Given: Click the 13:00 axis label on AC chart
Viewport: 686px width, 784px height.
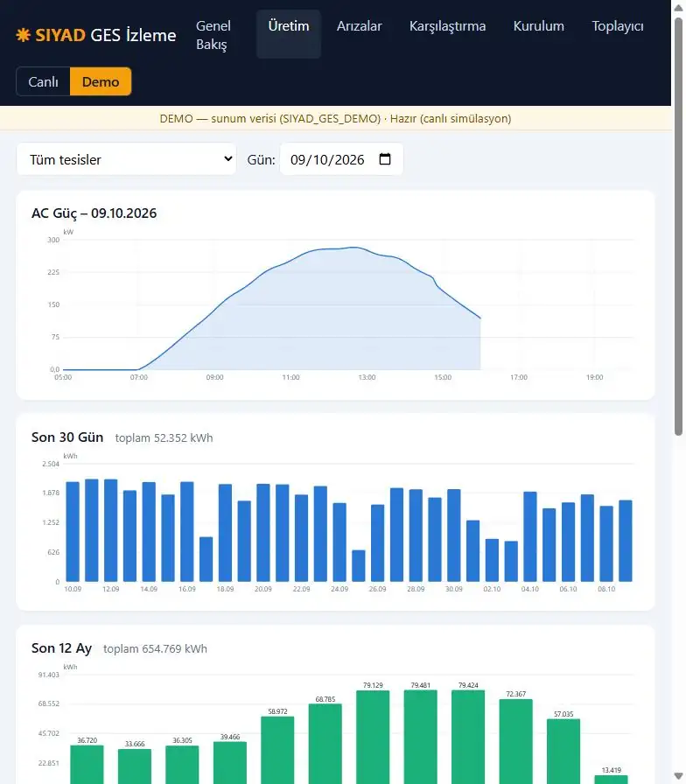Looking at the screenshot, I should point(367,377).
